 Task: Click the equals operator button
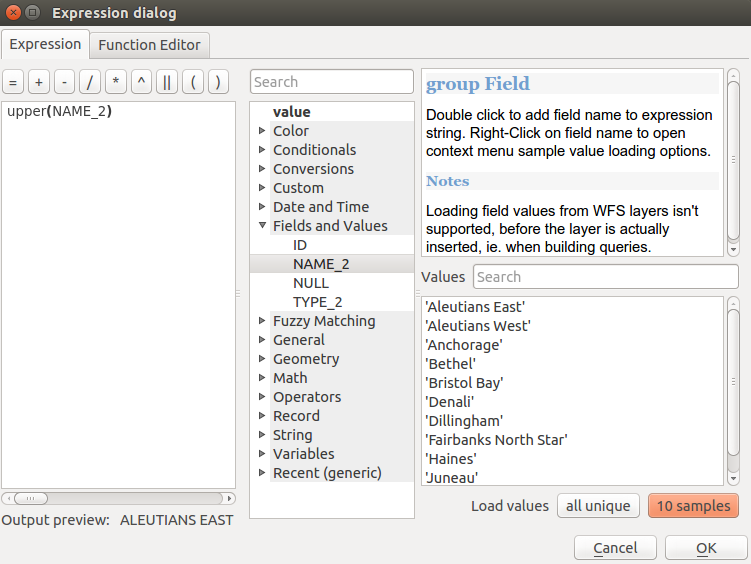(13, 82)
